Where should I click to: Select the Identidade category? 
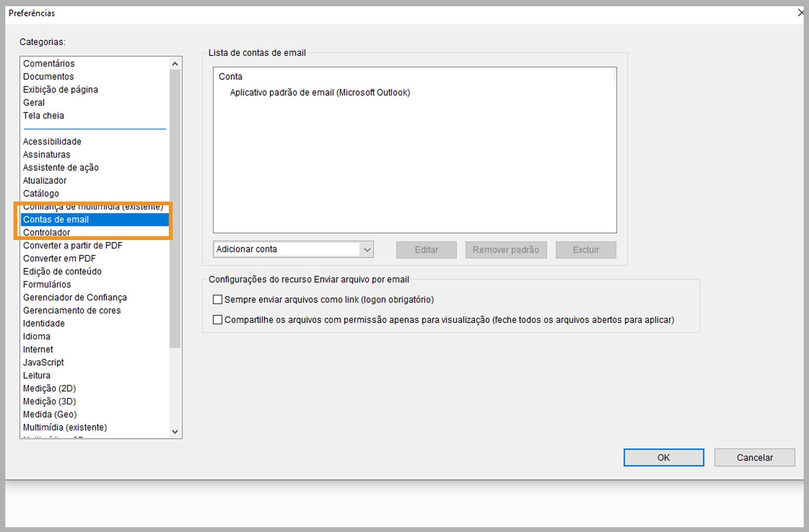pyautogui.click(x=44, y=323)
